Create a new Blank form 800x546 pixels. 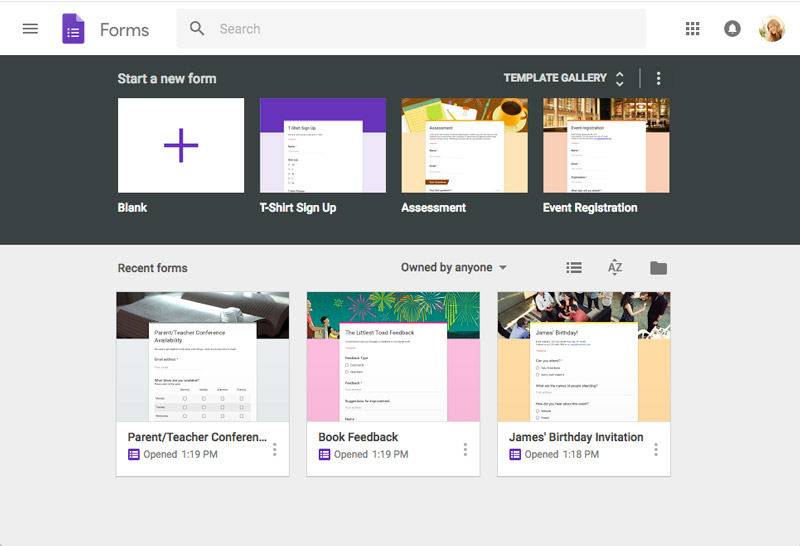pos(181,145)
